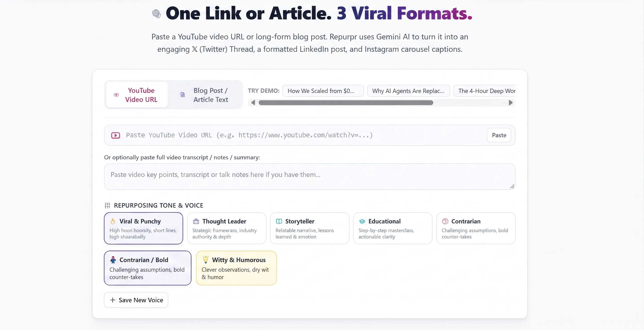Screen dimensions: 644x330
Task: Click the transcript text area resize handle
Action: point(512,186)
